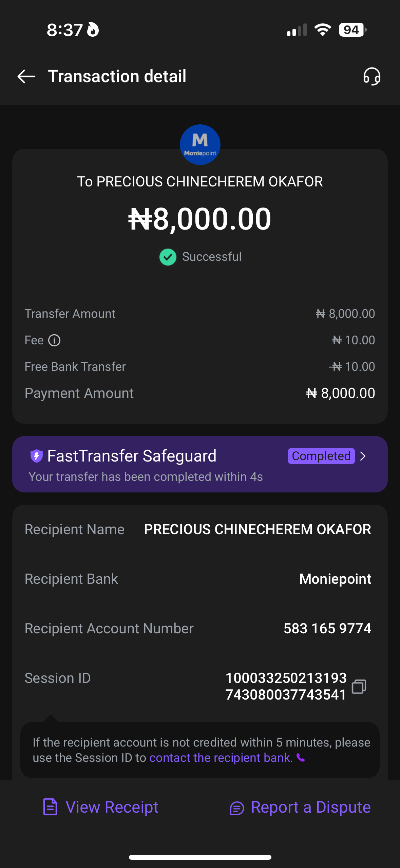Tap the Fee info icon
The image size is (400, 868).
54,340
